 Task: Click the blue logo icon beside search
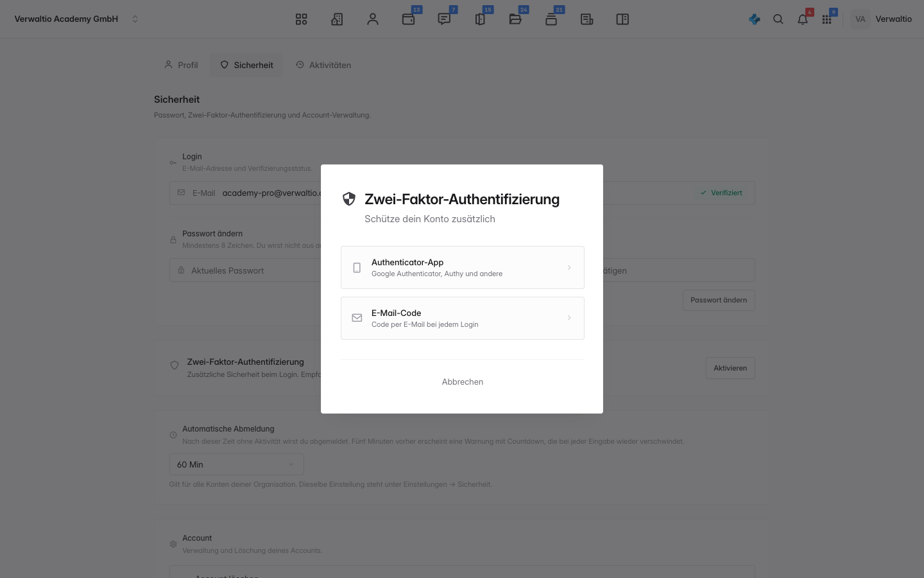click(755, 19)
